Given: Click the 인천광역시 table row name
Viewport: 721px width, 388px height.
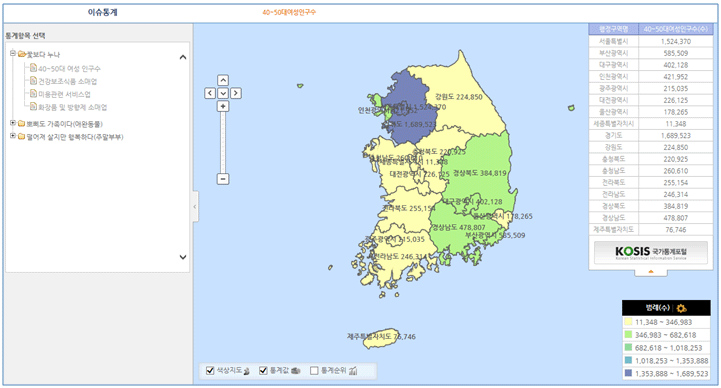Looking at the screenshot, I should point(614,77).
